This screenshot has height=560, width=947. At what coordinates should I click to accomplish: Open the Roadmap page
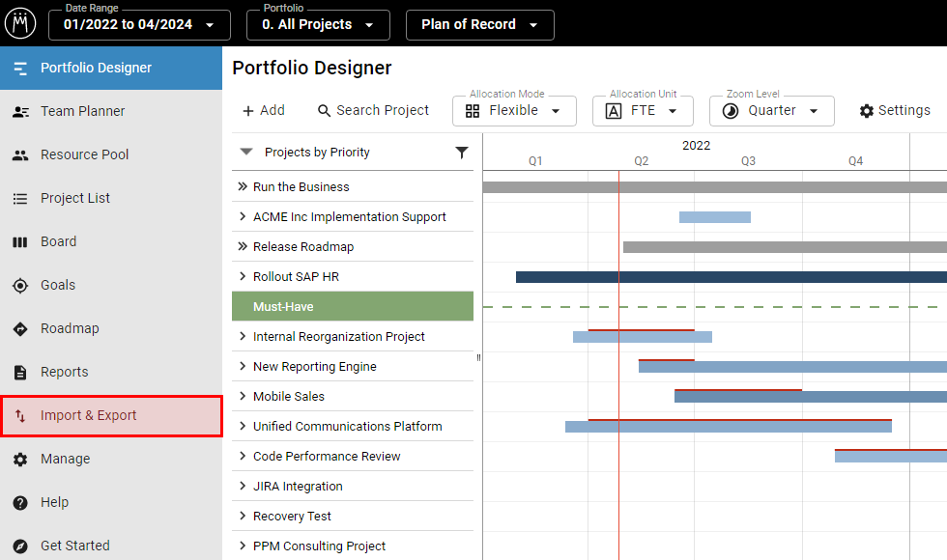(70, 328)
